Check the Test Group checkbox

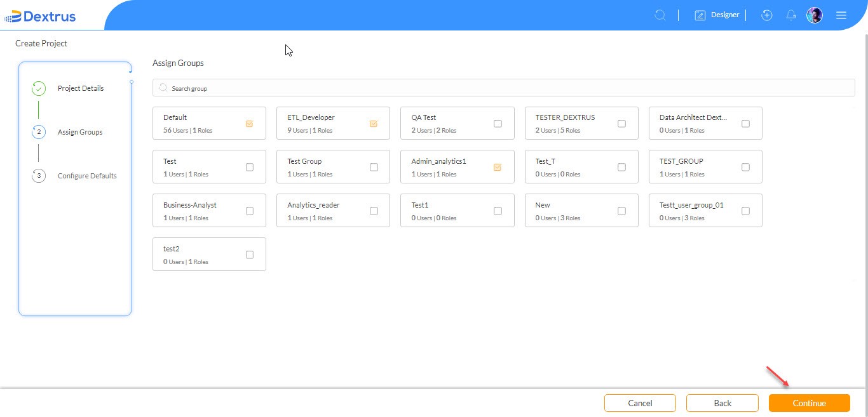tap(374, 168)
